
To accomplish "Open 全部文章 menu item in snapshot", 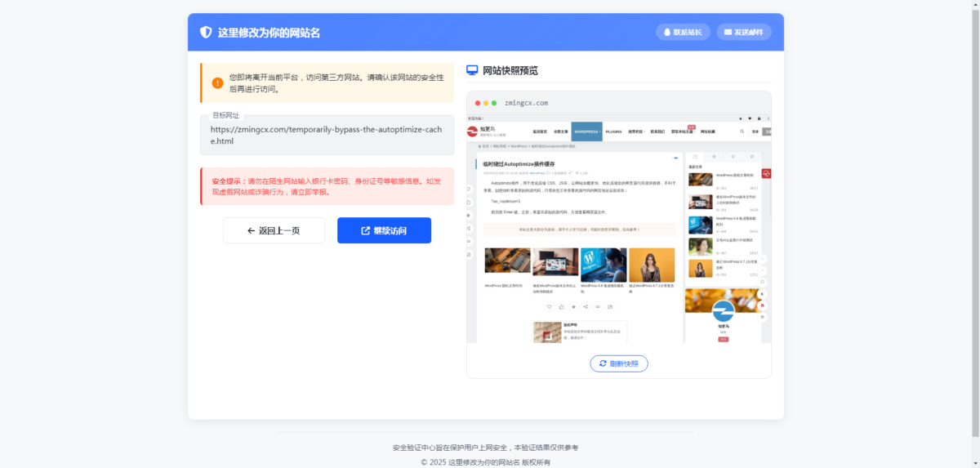I will [560, 131].
